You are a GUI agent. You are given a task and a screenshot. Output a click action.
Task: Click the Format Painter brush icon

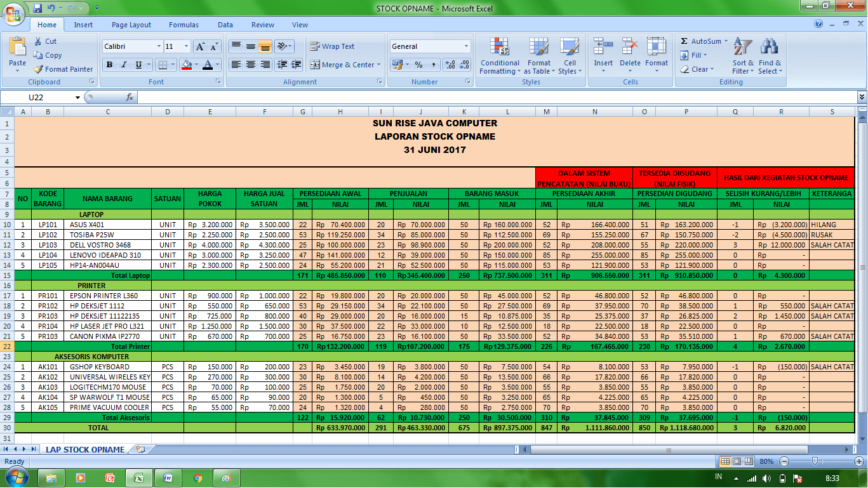(x=39, y=69)
